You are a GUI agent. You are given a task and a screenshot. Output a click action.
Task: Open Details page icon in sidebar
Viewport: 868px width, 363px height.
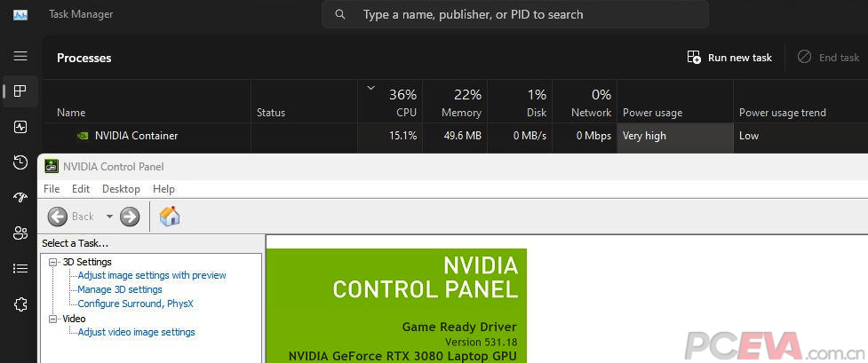click(20, 268)
